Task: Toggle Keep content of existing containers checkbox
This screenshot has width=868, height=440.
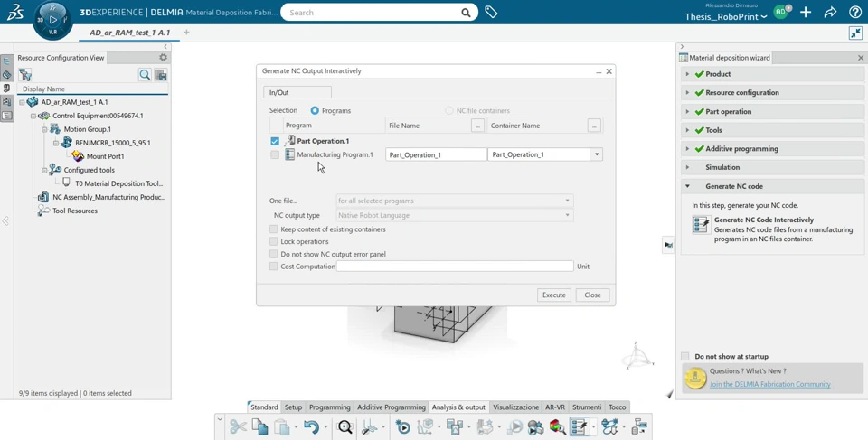Action: tap(273, 229)
